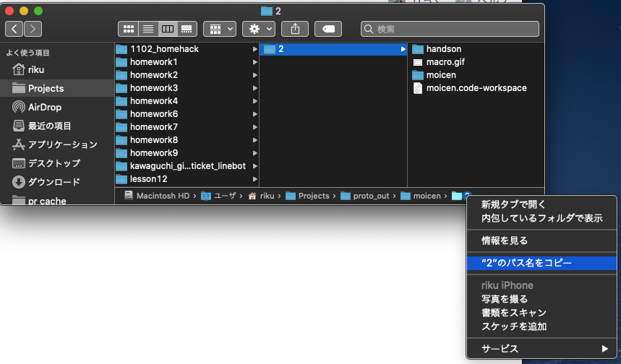Image resolution: width=621 pixels, height=364 pixels.
Task: Select the homework3 folder
Action: pyautogui.click(x=187, y=88)
